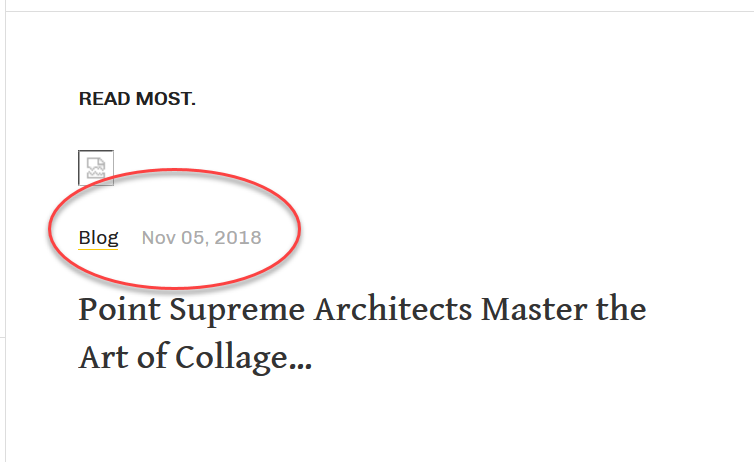Image resolution: width=754 pixels, height=462 pixels.
Task: Click the Nov 05, 2018 date
Action: [x=201, y=238]
